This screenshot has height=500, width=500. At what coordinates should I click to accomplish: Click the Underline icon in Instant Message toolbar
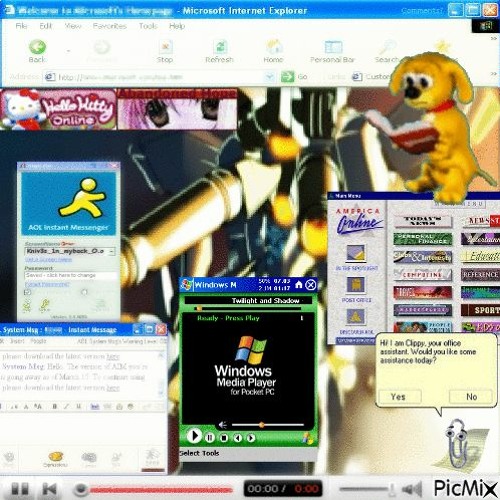point(79,406)
